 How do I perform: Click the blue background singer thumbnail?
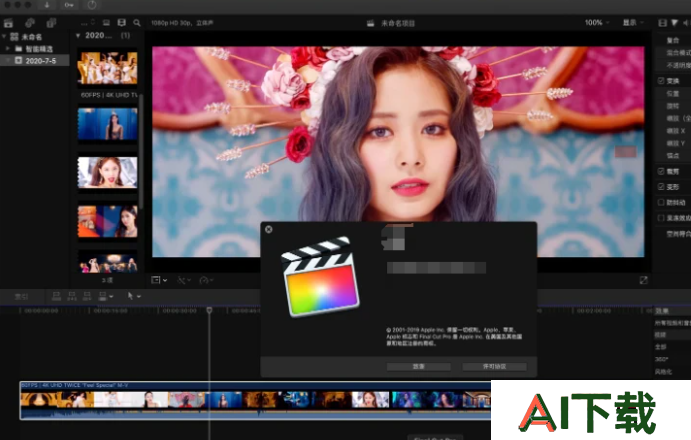pyautogui.click(x=108, y=124)
